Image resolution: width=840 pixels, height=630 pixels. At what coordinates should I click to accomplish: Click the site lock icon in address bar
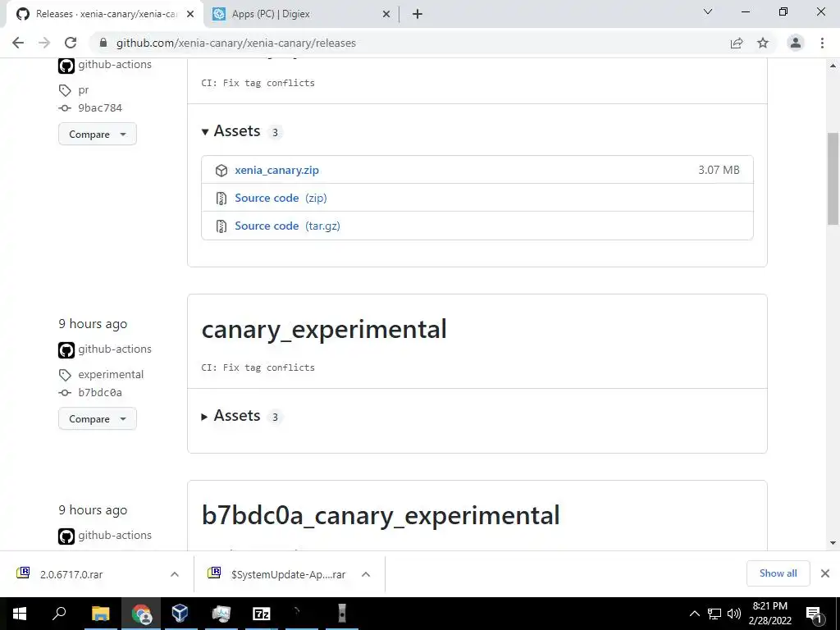[103, 43]
